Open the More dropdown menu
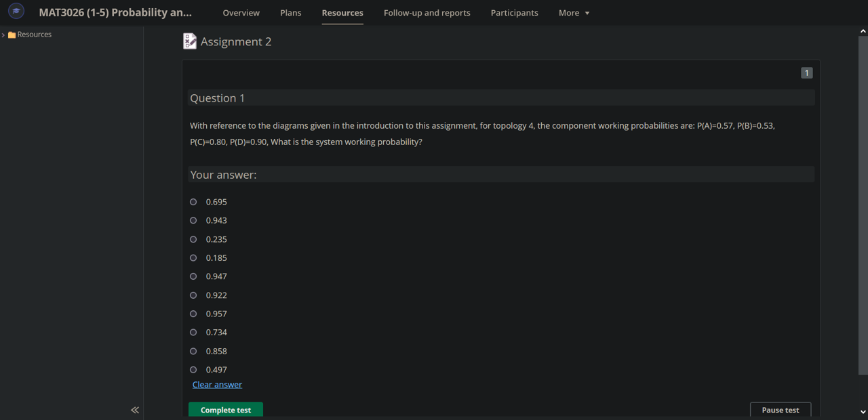 coord(574,13)
